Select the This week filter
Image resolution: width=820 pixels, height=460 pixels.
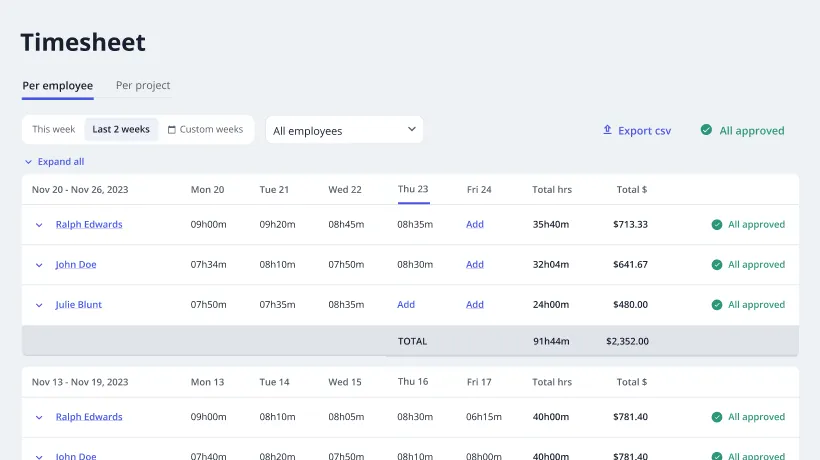point(53,129)
